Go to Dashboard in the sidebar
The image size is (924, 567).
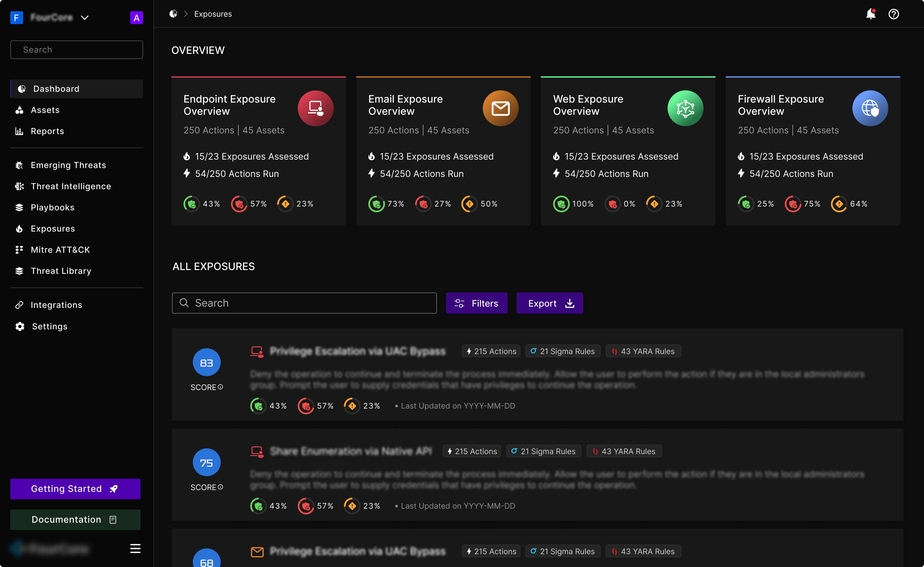pos(77,89)
